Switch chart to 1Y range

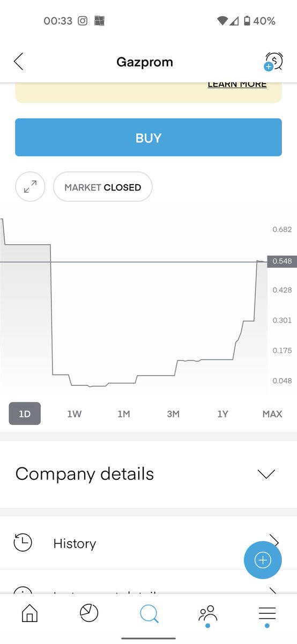pyautogui.click(x=222, y=414)
